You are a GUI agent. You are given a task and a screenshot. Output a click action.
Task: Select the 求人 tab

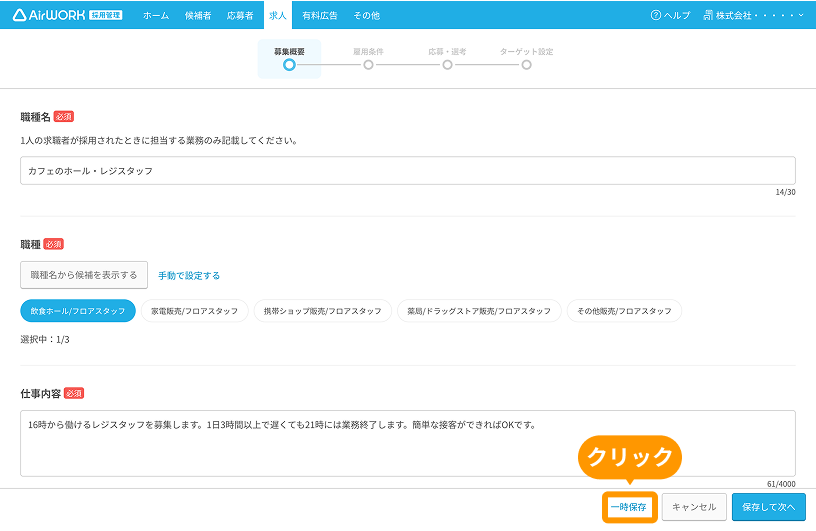click(x=278, y=16)
